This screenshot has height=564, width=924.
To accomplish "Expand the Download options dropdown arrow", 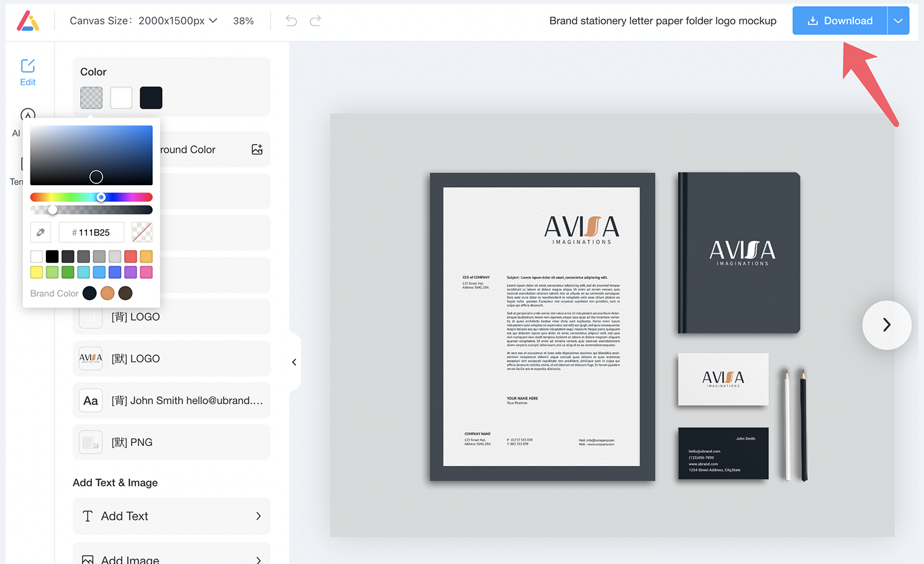I will 898,21.
